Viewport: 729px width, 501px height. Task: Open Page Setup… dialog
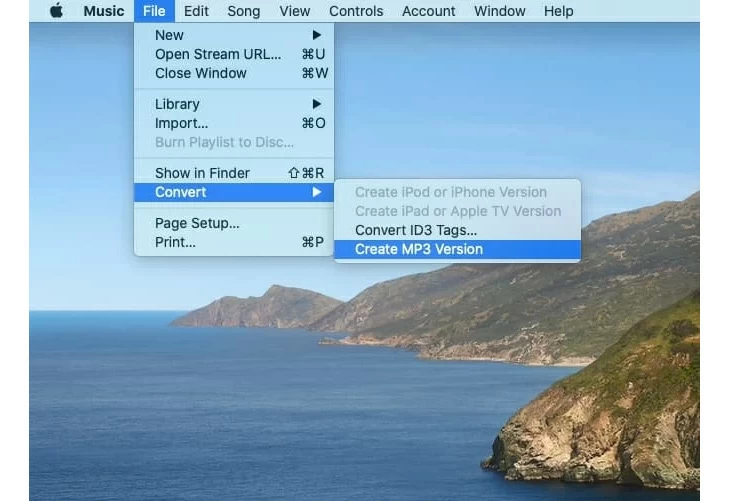[x=234, y=223]
